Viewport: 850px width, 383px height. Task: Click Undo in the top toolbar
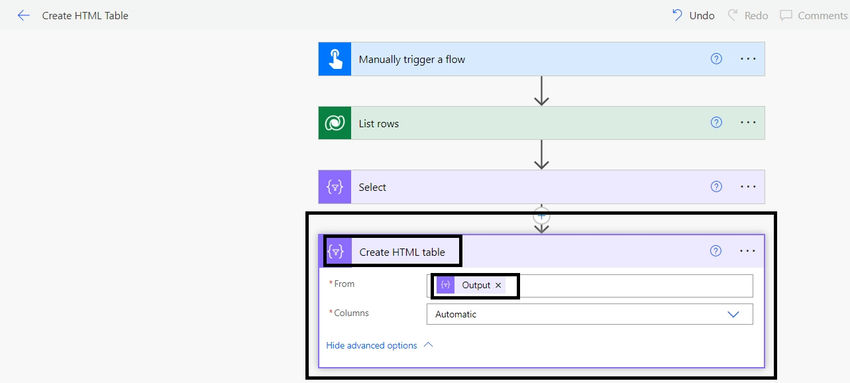[x=693, y=15]
